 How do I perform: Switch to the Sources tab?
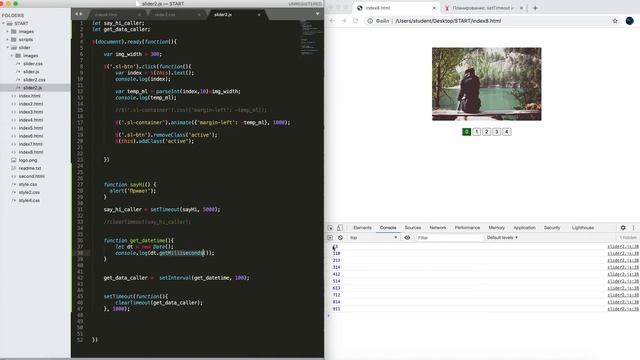click(x=413, y=228)
